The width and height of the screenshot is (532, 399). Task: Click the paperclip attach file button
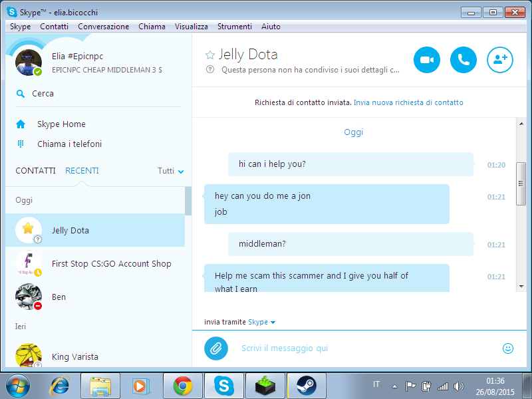[216, 348]
